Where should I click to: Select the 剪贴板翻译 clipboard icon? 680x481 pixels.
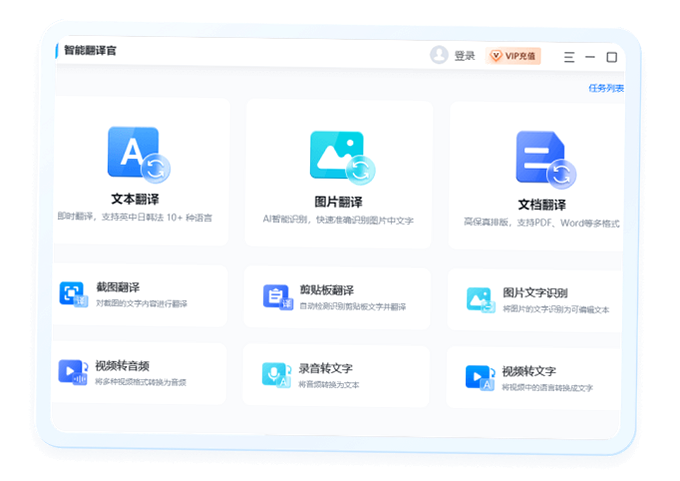pyautogui.click(x=278, y=297)
